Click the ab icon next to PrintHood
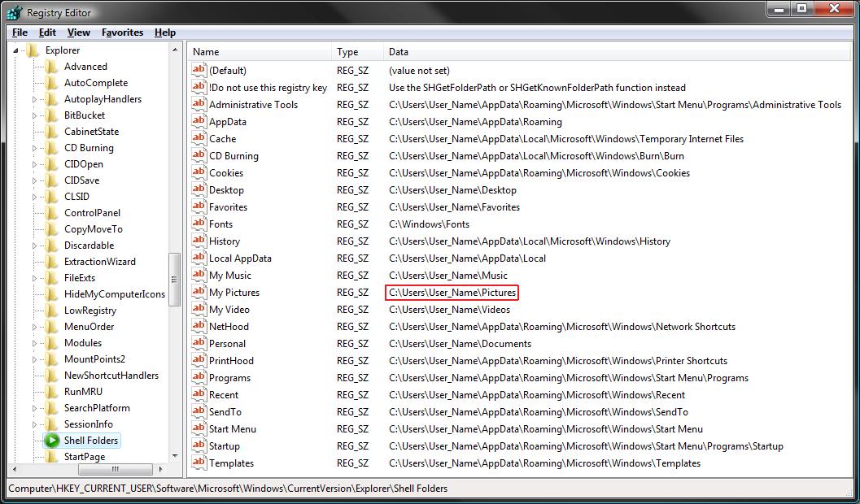Screen dimensions: 860x504 point(199,360)
